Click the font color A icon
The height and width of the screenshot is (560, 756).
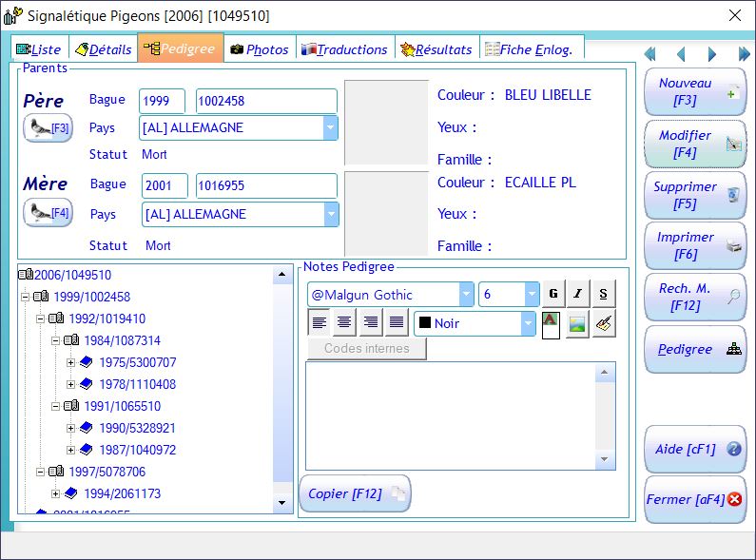pos(551,324)
